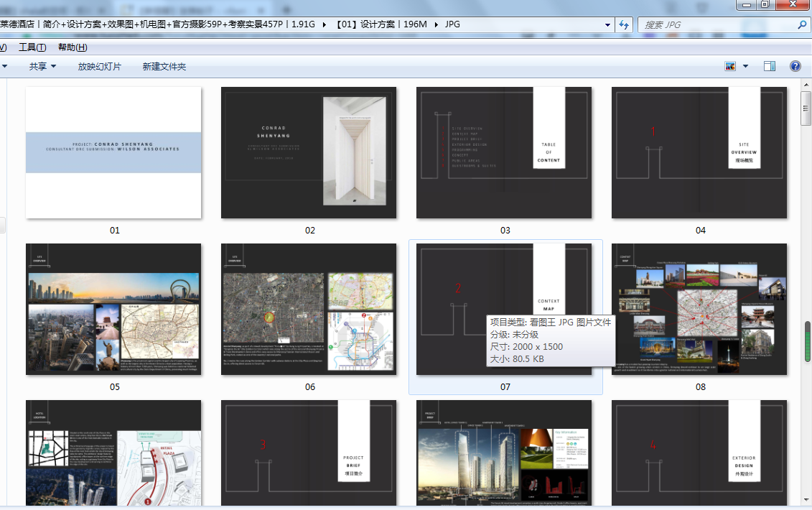
Task: Select the hotel location thumbnail with Retail Plaza map
Action: pos(113,453)
